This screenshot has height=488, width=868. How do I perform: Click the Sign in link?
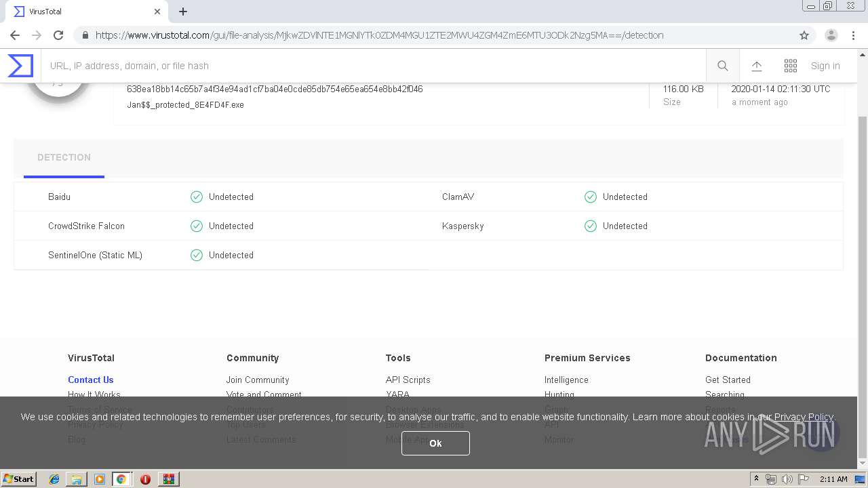pos(825,66)
